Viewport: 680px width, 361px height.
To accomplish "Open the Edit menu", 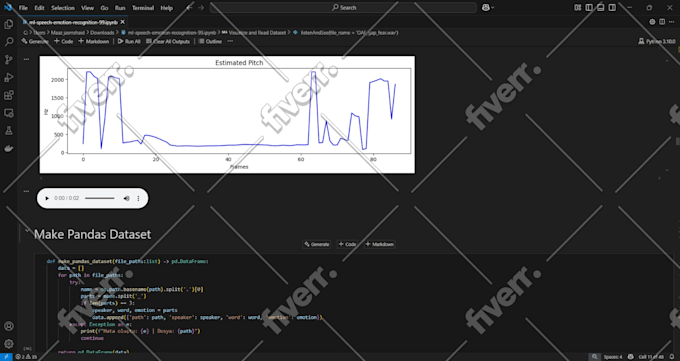I will [39, 8].
